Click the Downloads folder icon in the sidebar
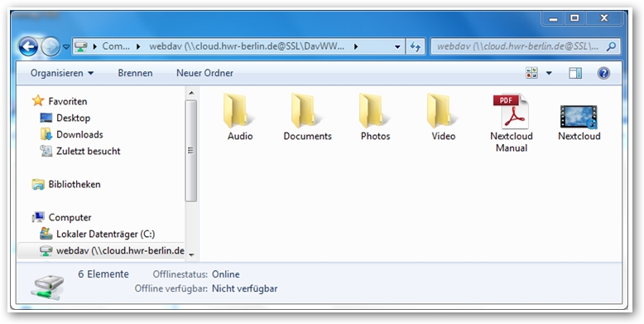The width and height of the screenshot is (644, 324). [46, 134]
